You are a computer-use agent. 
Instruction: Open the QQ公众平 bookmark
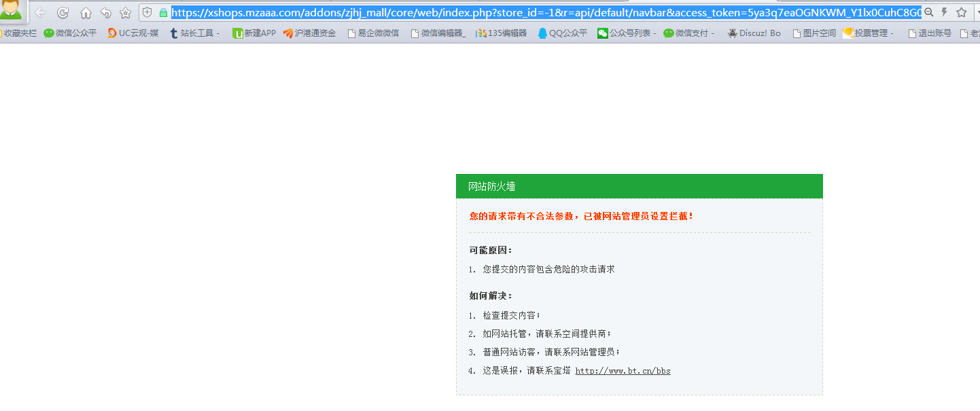pos(562,33)
